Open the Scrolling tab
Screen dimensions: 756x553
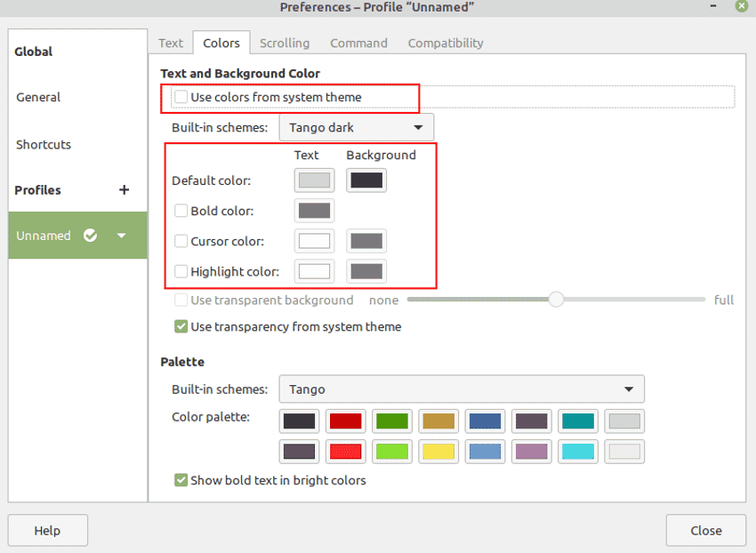(x=285, y=43)
